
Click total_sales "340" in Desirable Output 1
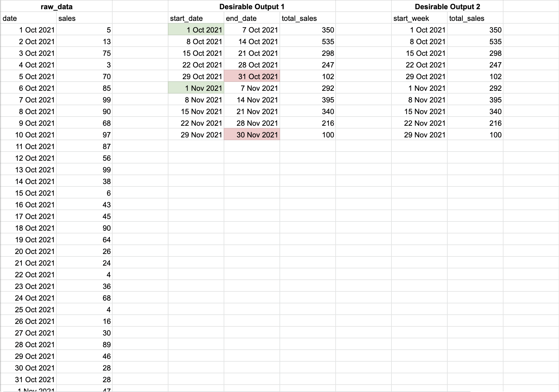(308, 111)
